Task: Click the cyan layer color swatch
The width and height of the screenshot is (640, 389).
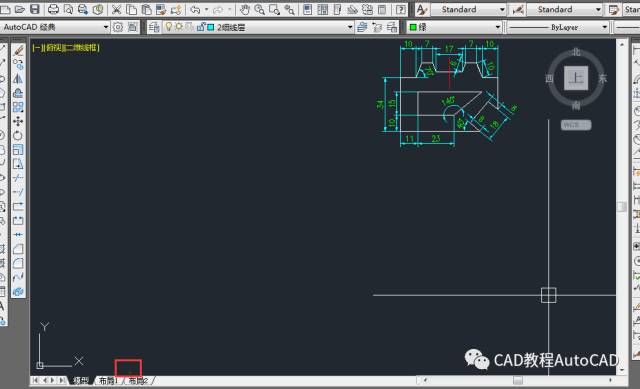Action: [x=211, y=27]
